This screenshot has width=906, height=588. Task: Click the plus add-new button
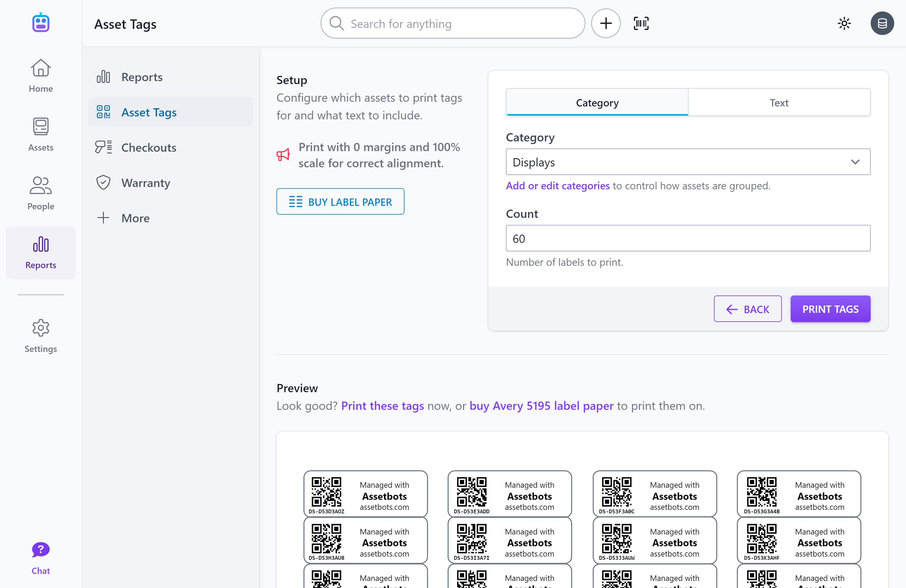(x=606, y=24)
